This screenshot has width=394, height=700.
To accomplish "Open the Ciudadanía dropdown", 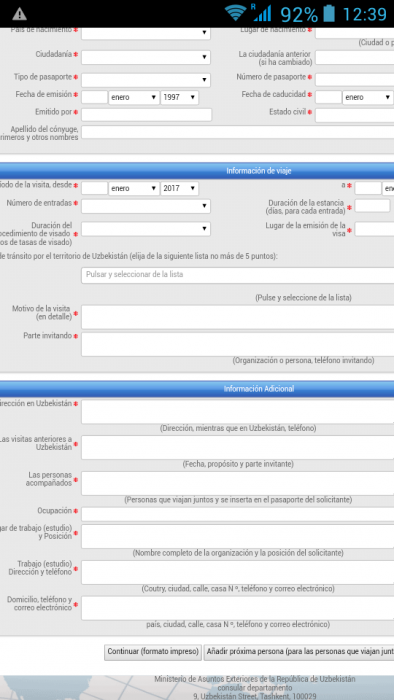I will [x=146, y=57].
